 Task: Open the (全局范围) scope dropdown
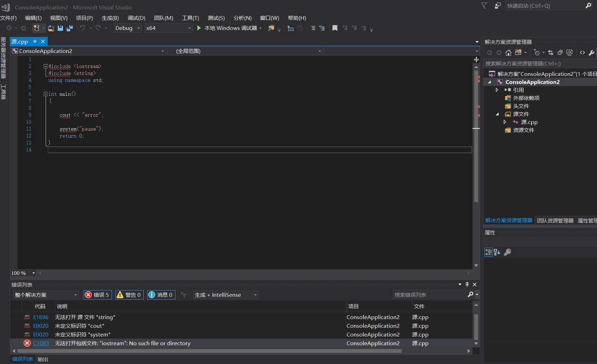[245, 51]
